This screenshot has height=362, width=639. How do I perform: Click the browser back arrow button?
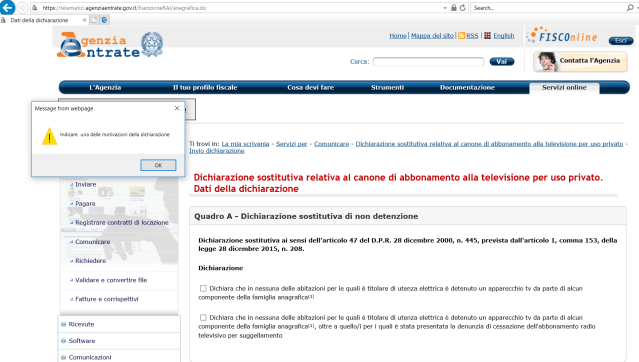pyautogui.click(x=7, y=7)
